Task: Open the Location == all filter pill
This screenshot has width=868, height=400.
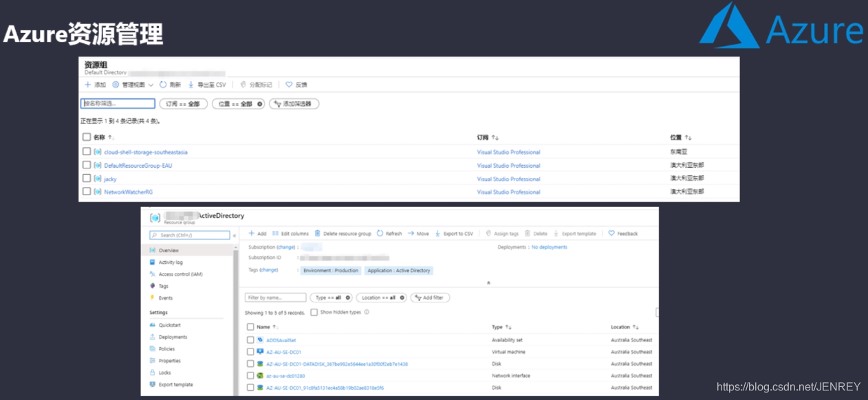Action: pyautogui.click(x=381, y=298)
